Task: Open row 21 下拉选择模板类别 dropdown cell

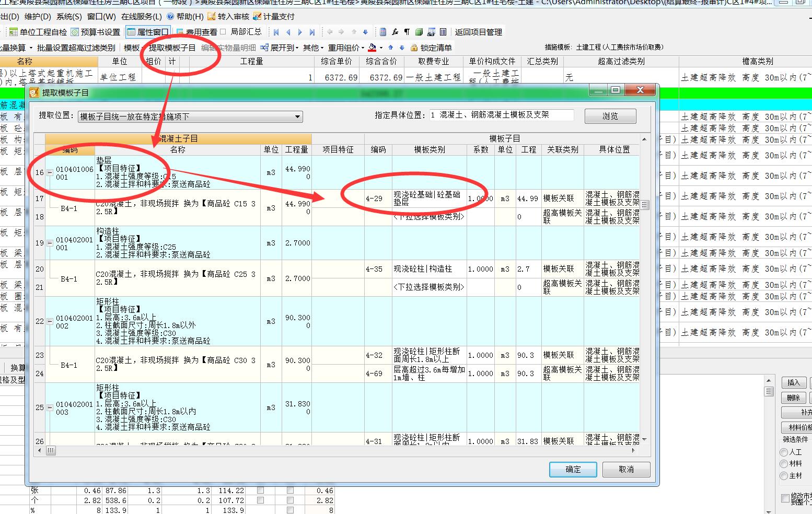Action: click(429, 287)
